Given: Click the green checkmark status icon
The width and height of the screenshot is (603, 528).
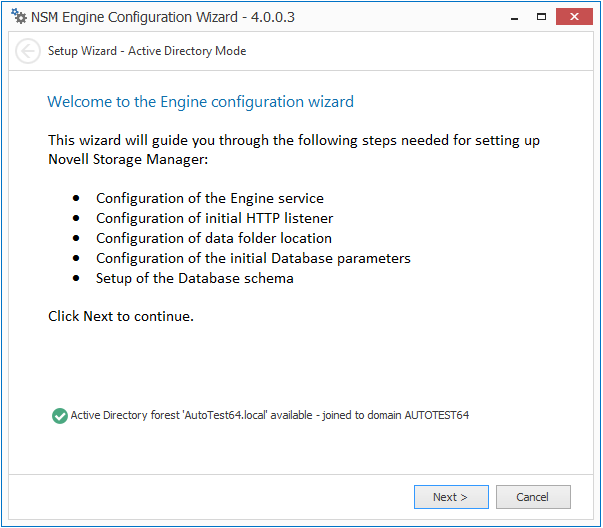Looking at the screenshot, I should coord(59,415).
